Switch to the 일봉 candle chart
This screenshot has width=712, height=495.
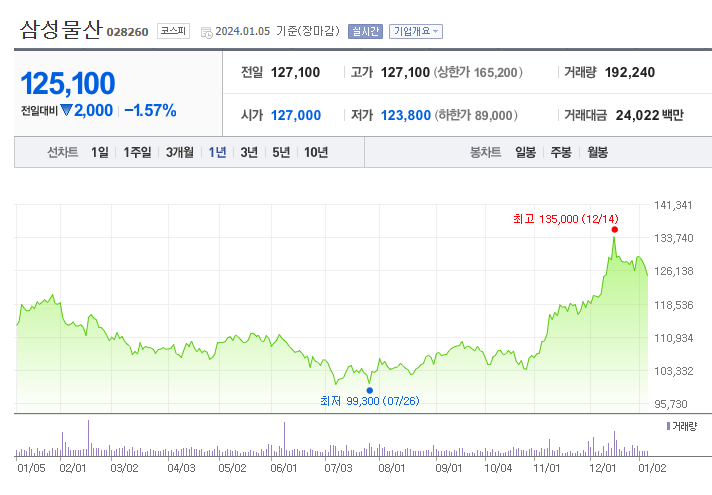[x=525, y=152]
